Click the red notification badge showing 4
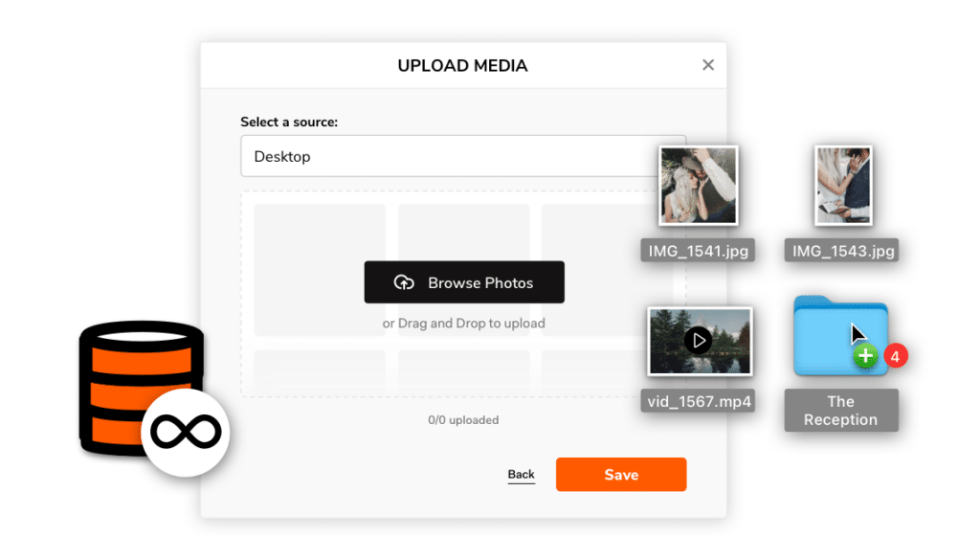 (898, 355)
